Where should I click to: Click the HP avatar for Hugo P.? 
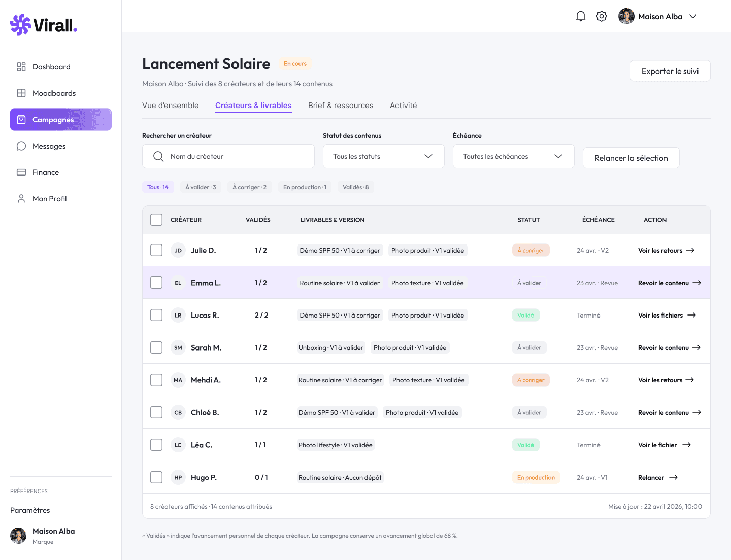(178, 477)
